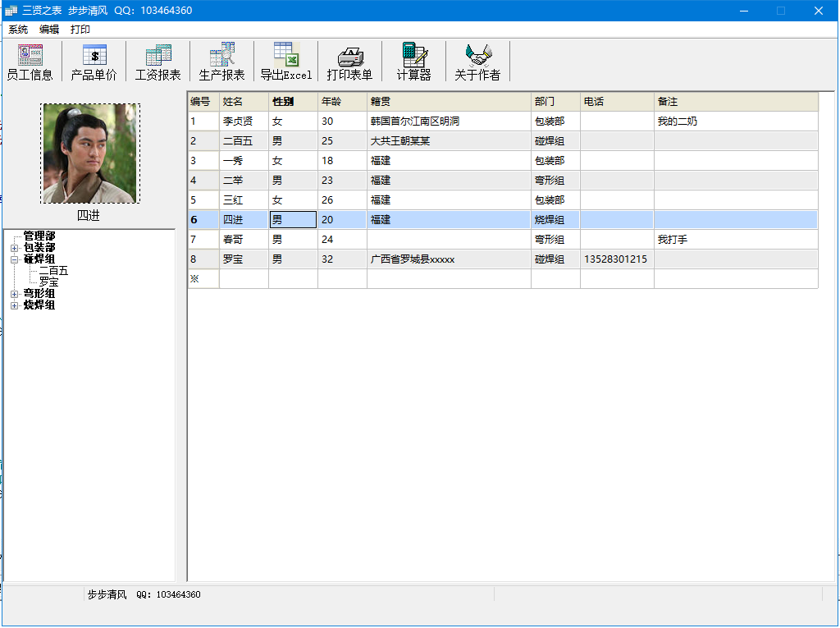Click the 备注 column header
840x628 pixels.
pos(736,102)
